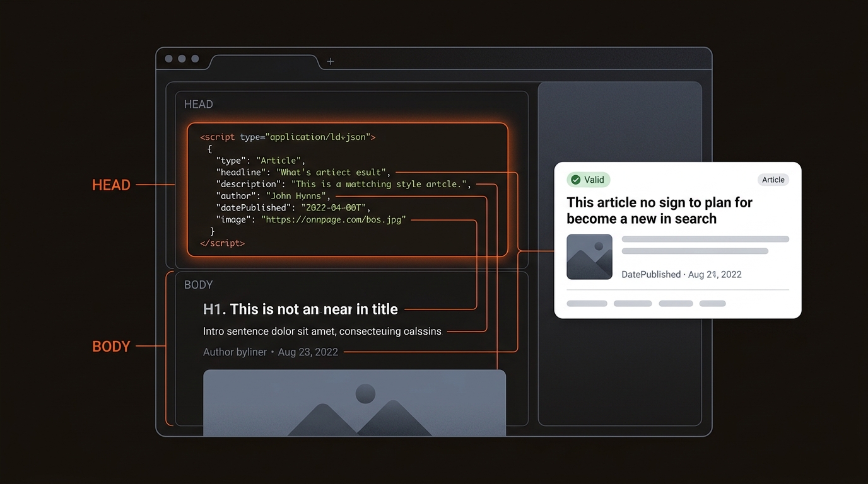Image resolution: width=868 pixels, height=484 pixels.
Task: Click the gray BODY section label inside the panel
Action: point(198,285)
